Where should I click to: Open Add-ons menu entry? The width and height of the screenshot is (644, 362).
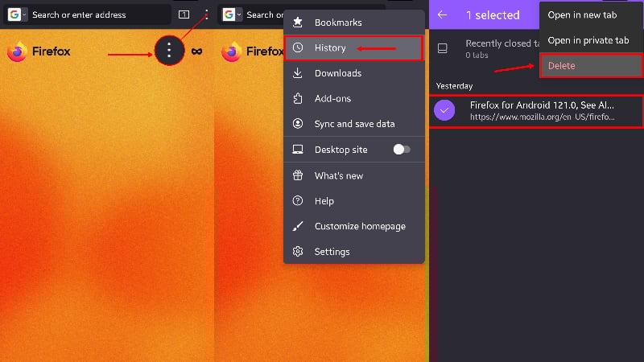pos(354,99)
